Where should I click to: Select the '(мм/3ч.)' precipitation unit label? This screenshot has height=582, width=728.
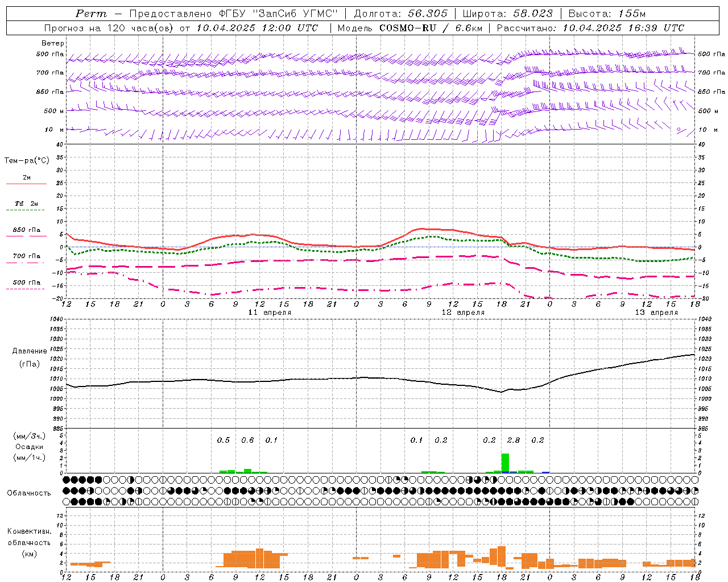click(x=30, y=436)
